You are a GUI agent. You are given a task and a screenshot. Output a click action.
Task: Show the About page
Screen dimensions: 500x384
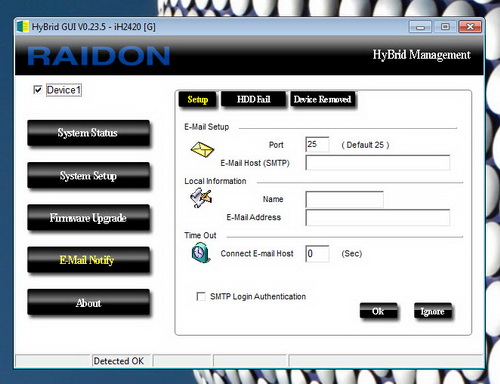[88, 302]
